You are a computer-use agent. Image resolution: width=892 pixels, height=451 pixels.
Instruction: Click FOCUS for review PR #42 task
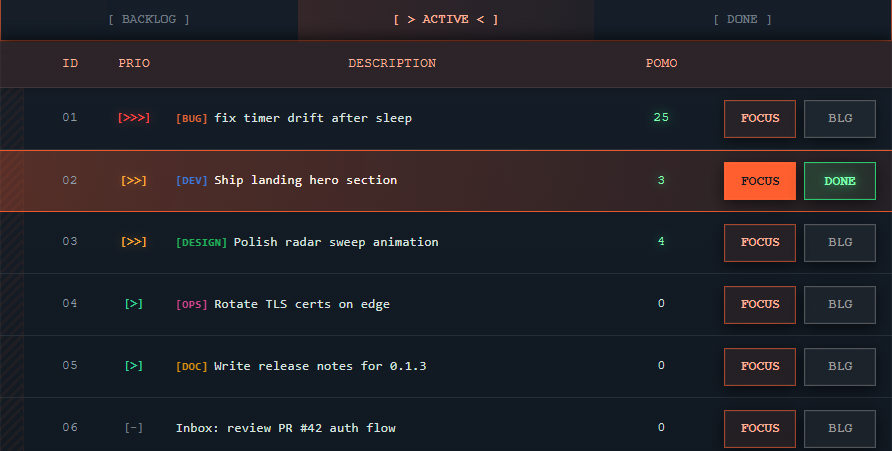click(x=760, y=429)
